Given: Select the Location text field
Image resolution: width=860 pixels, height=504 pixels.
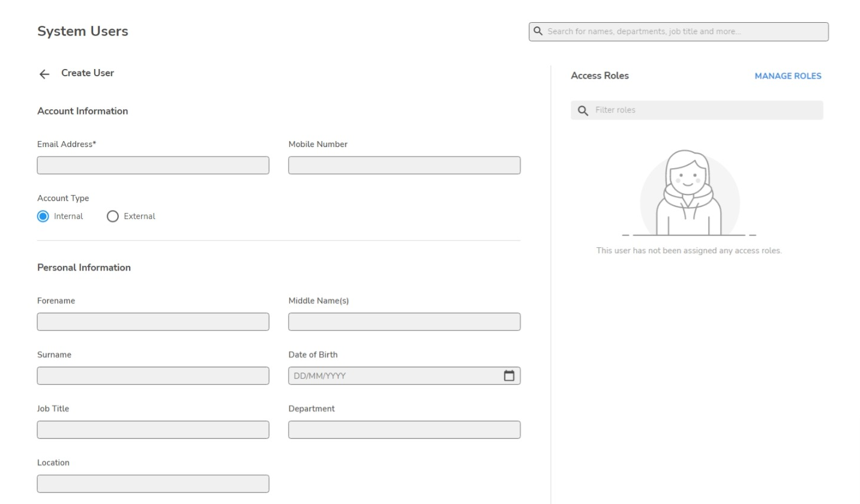Looking at the screenshot, I should pyautogui.click(x=153, y=484).
